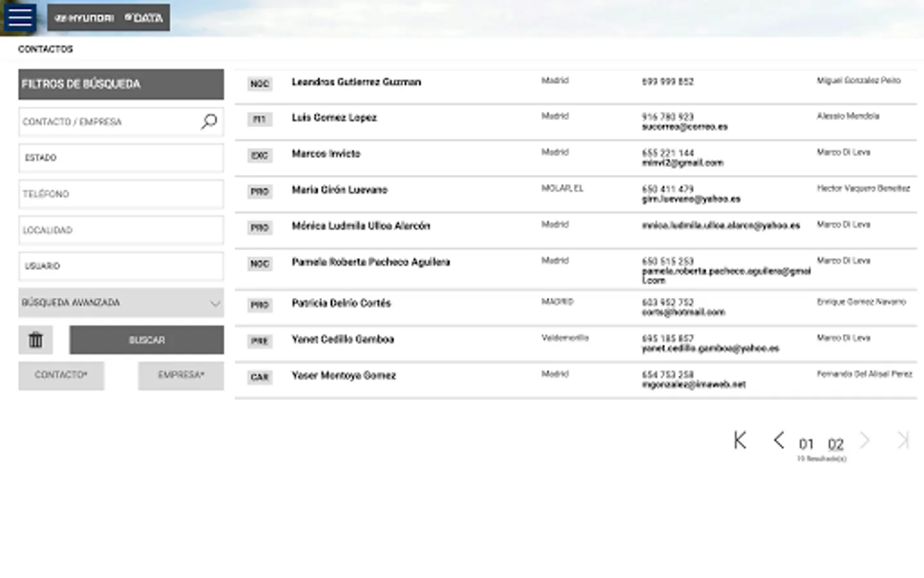This screenshot has width=924, height=578.
Task: Click the Buscar button
Action: click(147, 340)
